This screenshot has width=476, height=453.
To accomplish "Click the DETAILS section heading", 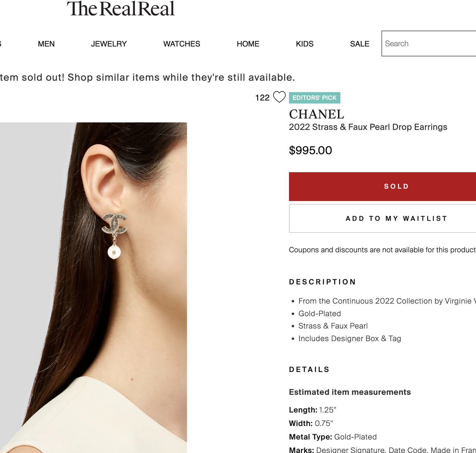I will pyautogui.click(x=309, y=369).
